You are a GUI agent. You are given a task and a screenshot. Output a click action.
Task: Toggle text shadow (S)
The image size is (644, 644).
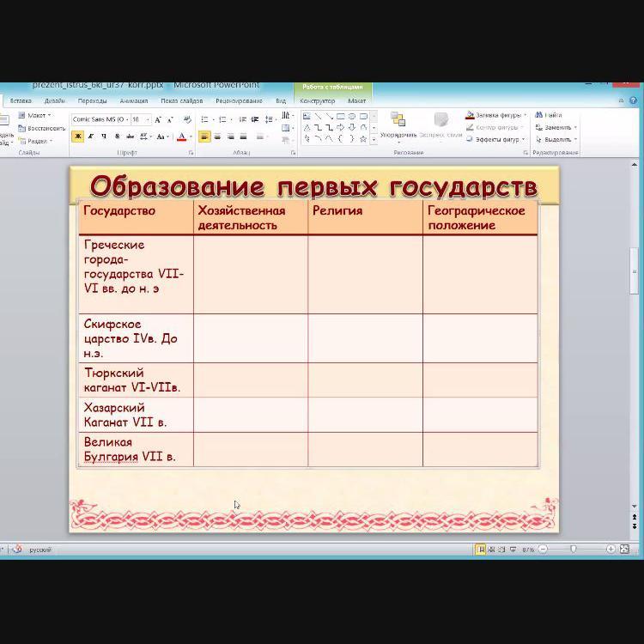[x=117, y=137]
